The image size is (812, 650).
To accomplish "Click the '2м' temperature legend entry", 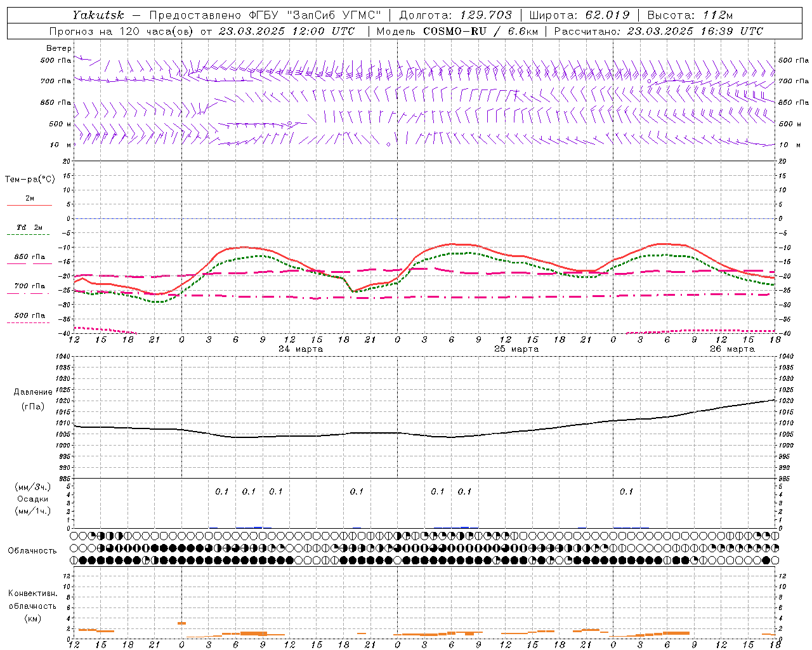I will coord(30,198).
